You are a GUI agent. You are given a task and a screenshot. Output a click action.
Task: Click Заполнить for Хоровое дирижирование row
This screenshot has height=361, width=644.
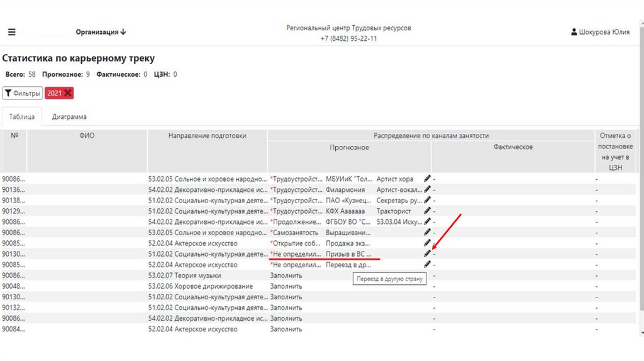coord(286,286)
